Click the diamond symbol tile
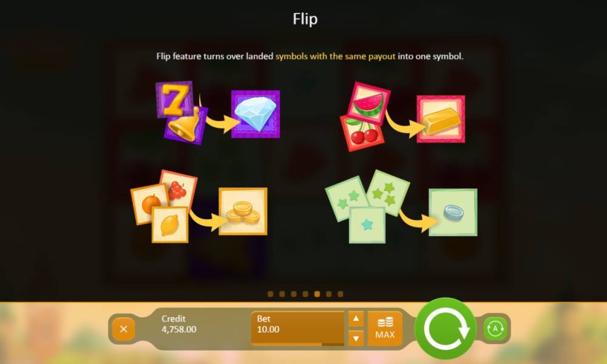This screenshot has height=364, width=607. point(256,114)
